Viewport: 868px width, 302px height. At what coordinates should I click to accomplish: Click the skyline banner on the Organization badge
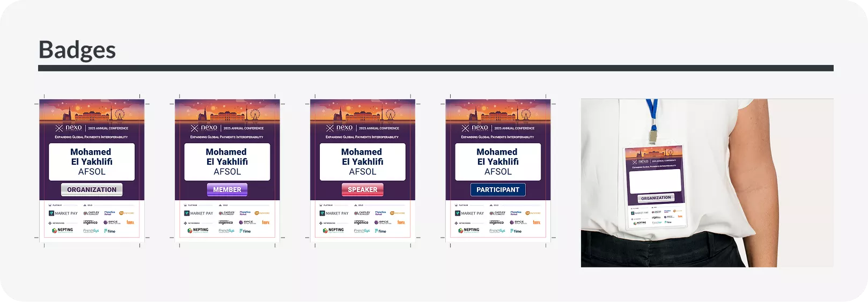coord(92,112)
